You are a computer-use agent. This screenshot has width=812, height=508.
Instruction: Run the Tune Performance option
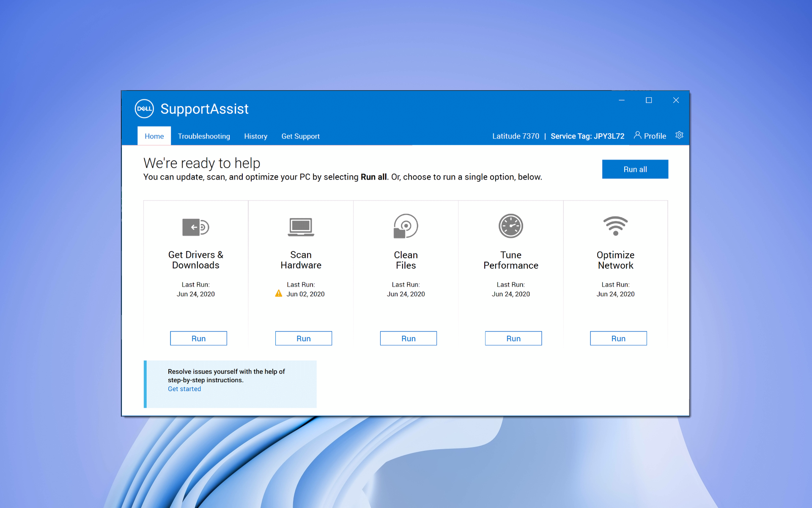pos(513,338)
